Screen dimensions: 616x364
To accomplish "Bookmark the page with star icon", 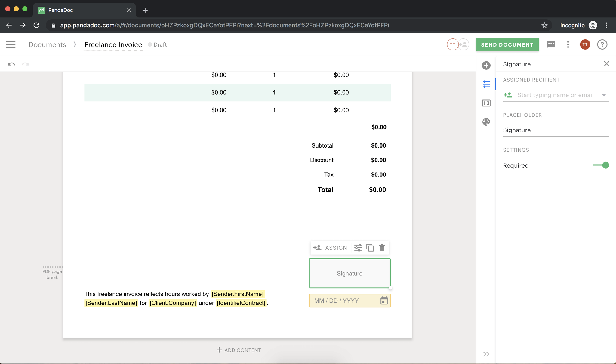I will pos(544,25).
